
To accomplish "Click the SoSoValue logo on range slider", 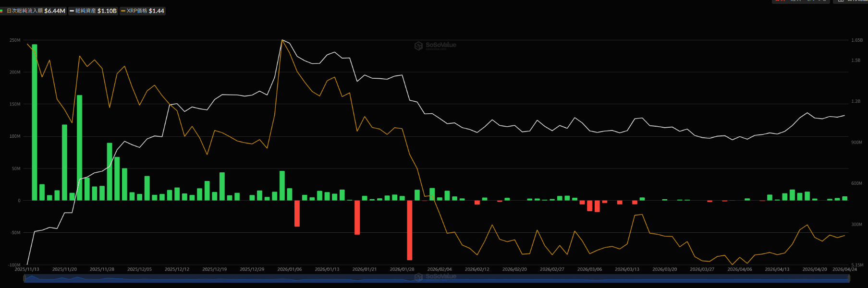I will pos(435,277).
